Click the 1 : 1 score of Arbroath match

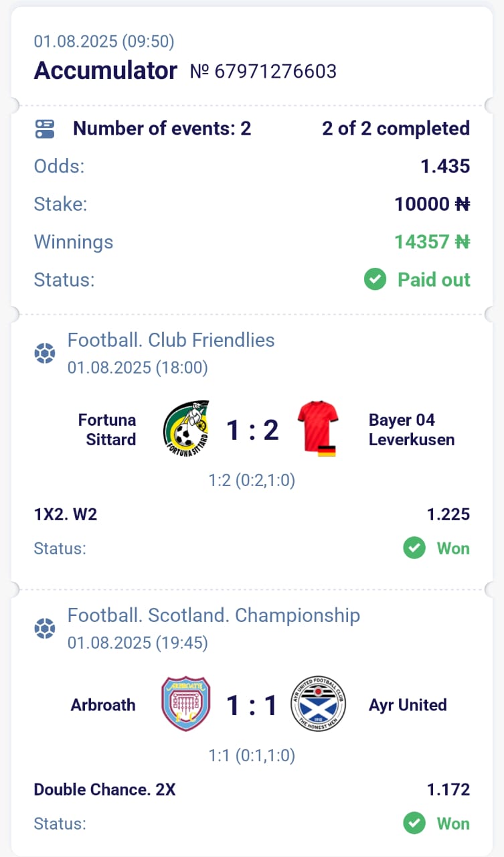pos(252,705)
